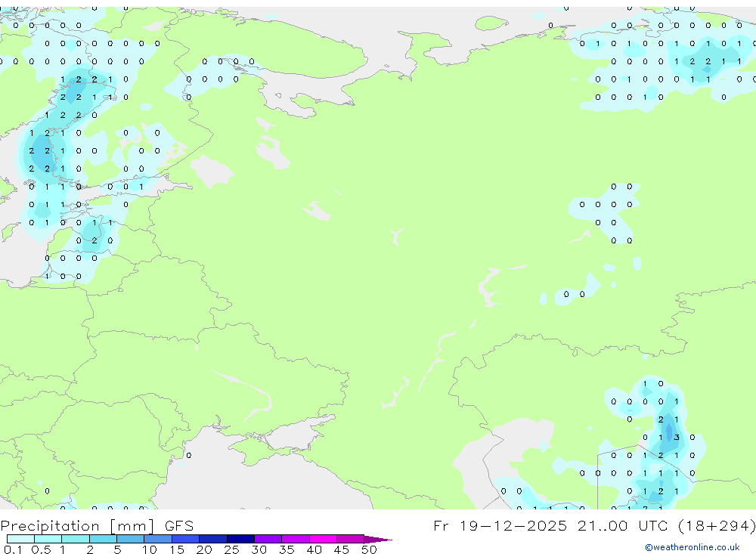Image resolution: width=756 pixels, height=554 pixels.
Task: Select the 45–50 mm legend color swatch
Action: click(x=351, y=539)
